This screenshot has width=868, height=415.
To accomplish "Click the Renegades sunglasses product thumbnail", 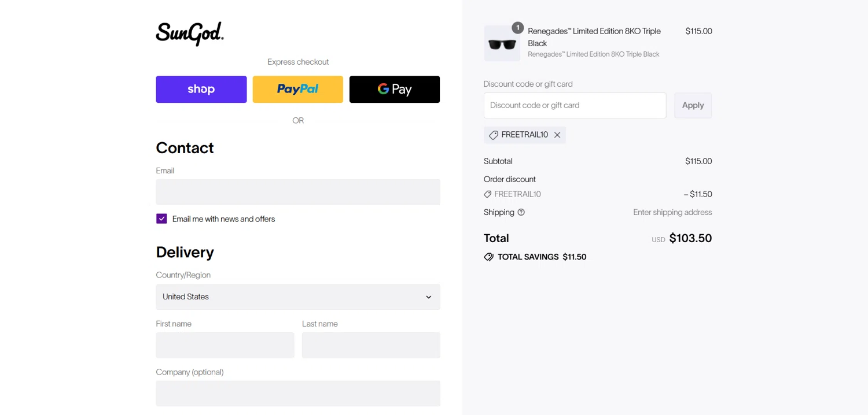I will pyautogui.click(x=502, y=43).
